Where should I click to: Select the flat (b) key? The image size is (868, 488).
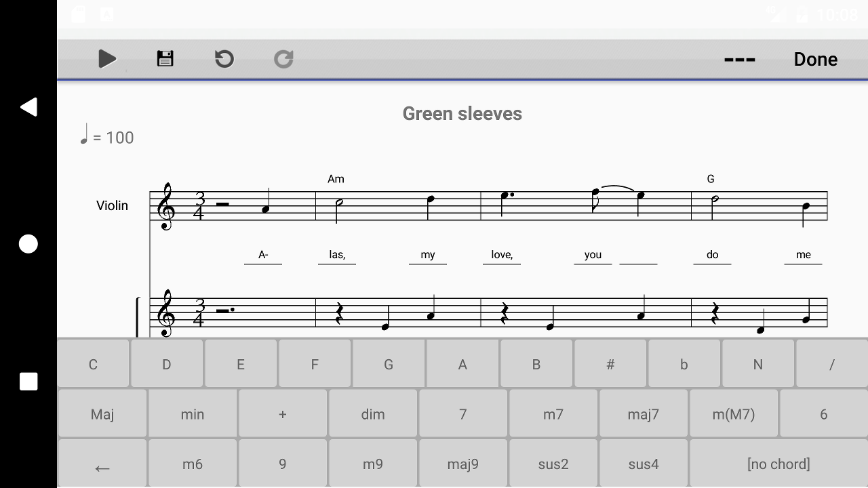pos(684,364)
